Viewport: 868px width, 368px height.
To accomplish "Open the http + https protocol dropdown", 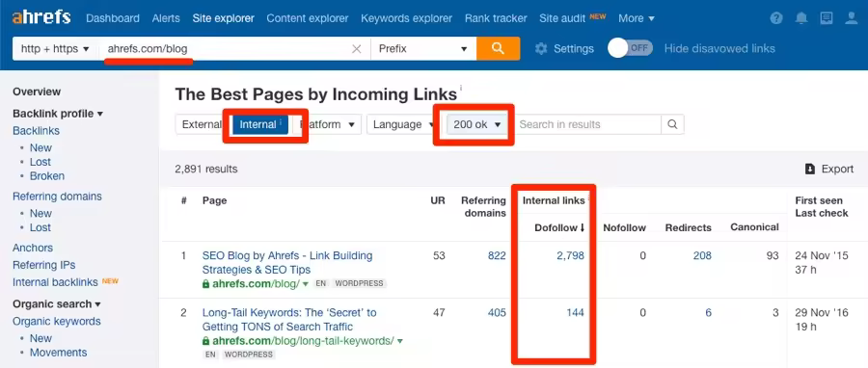I will click(55, 48).
